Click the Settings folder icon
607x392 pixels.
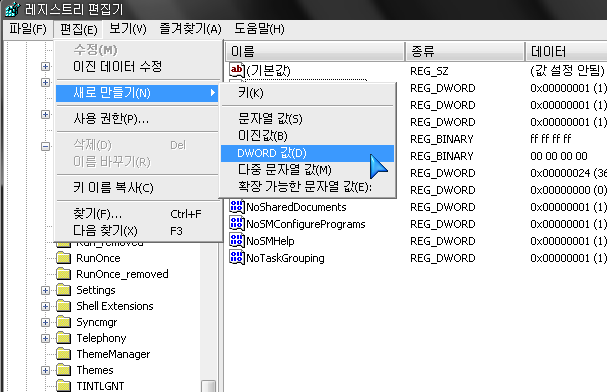point(63,290)
